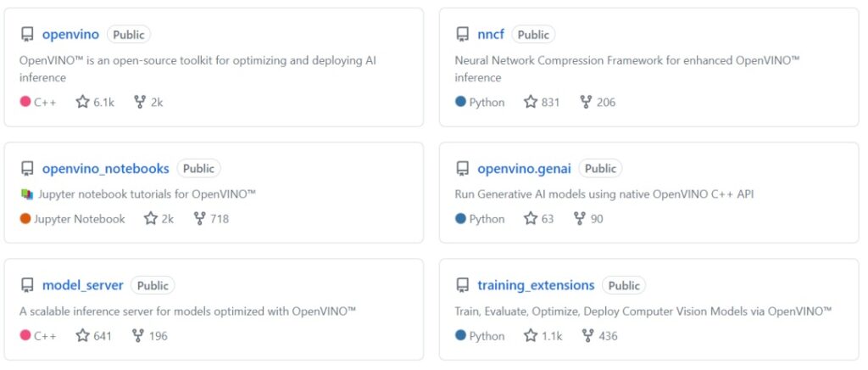Open the model_server repository link
This screenshot has height=370, width=868.
click(x=83, y=286)
